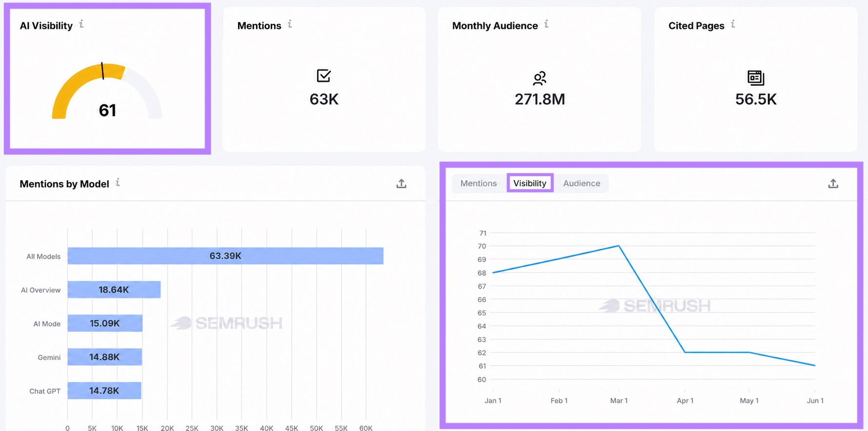
Task: Click the Cited Pages card title
Action: pyautogui.click(x=696, y=26)
